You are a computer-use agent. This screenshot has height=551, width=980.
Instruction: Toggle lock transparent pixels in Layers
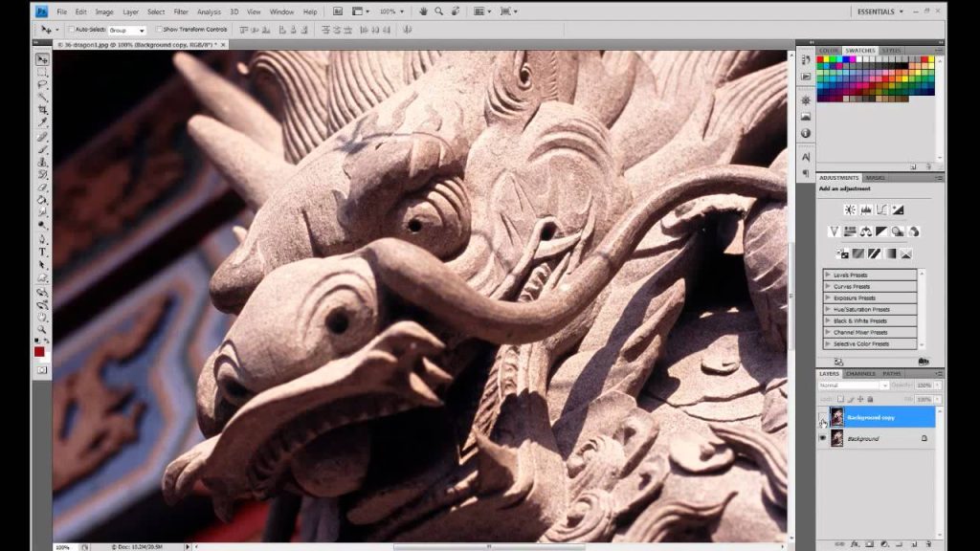point(840,399)
